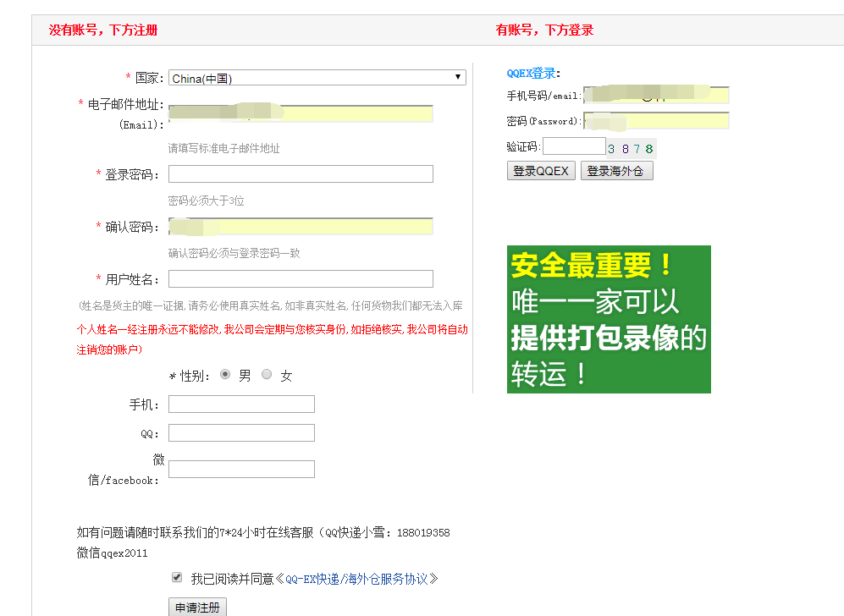Click the registration email address field

(301, 113)
